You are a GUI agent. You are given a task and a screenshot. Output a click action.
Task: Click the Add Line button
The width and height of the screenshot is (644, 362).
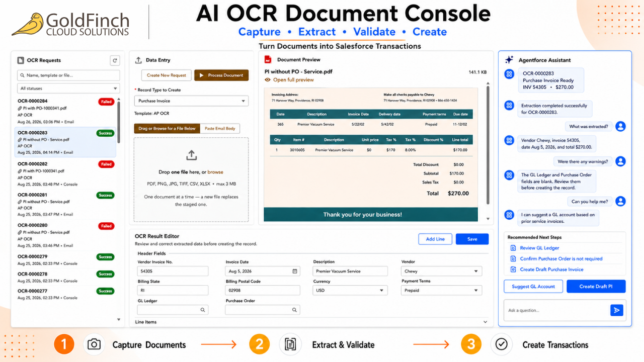tap(435, 239)
